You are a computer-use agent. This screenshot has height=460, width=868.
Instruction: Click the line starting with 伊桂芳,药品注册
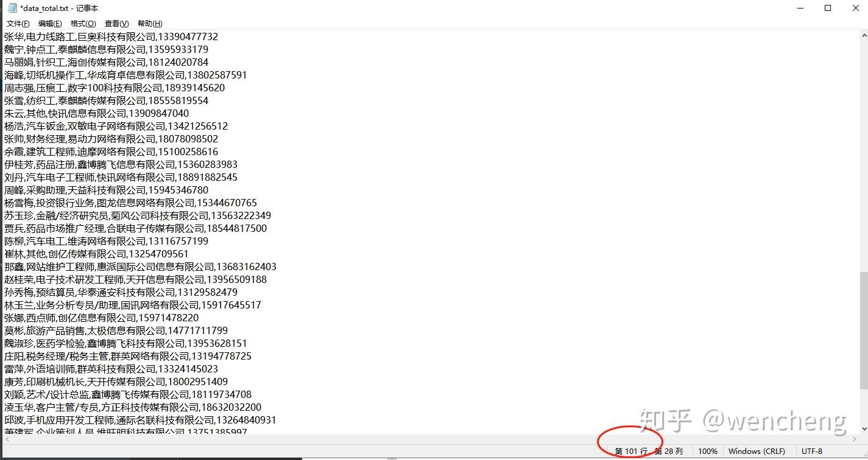click(x=121, y=164)
